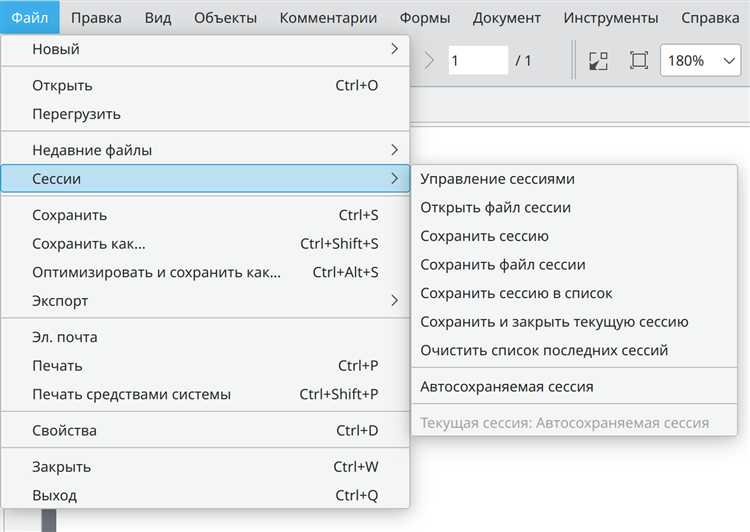Screen dimensions: 750x532
Task: Expand the Недавние файлы submenu
Action: [x=205, y=150]
